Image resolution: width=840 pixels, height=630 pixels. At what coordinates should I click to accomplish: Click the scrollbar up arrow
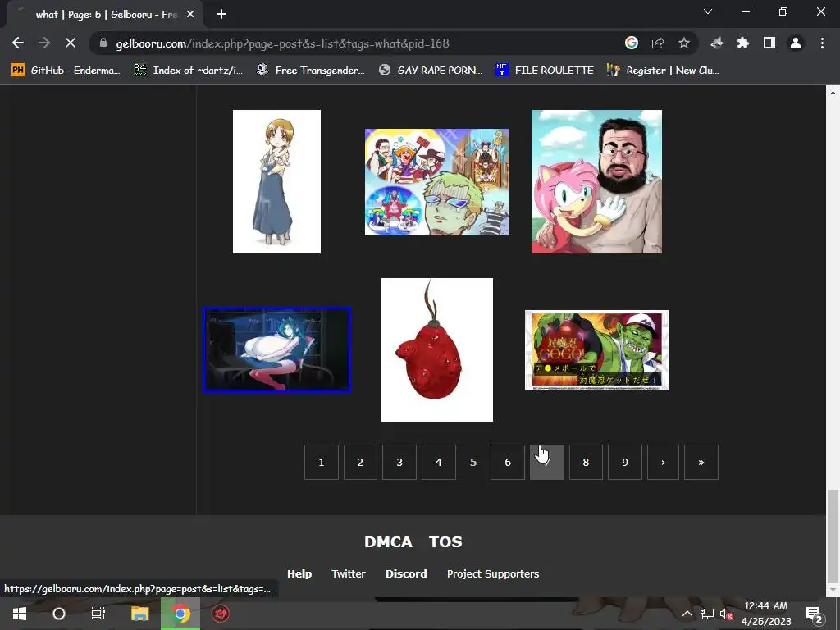[x=833, y=92]
